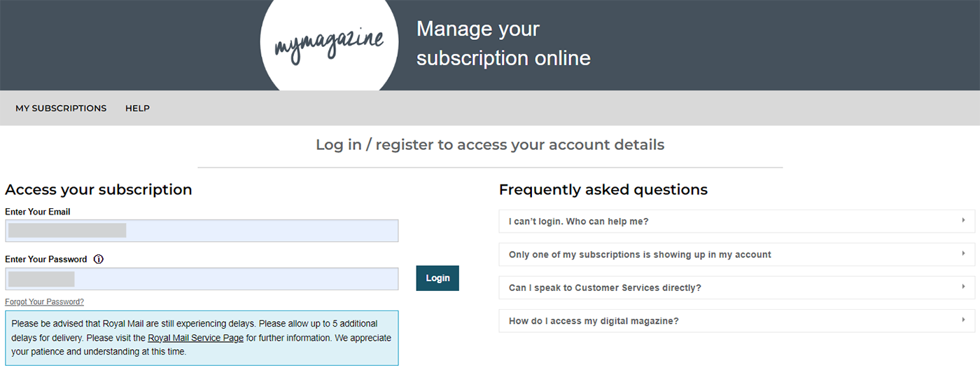
Task: Click the Login button
Action: (437, 278)
